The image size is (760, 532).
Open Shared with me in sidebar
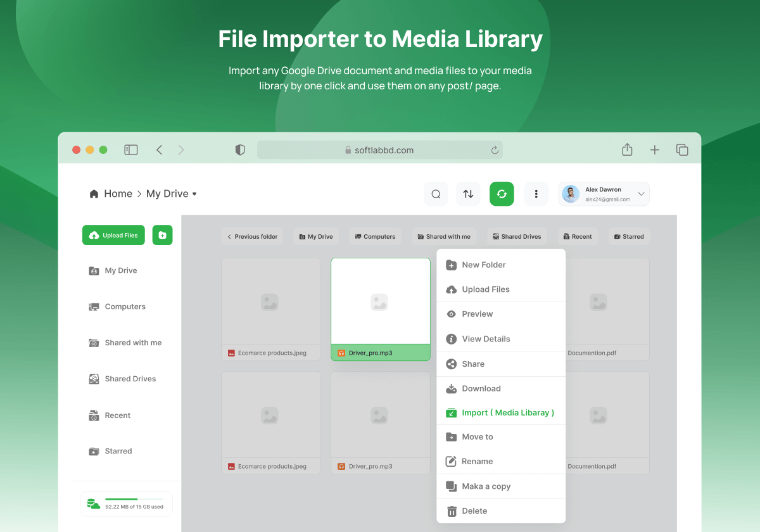133,343
